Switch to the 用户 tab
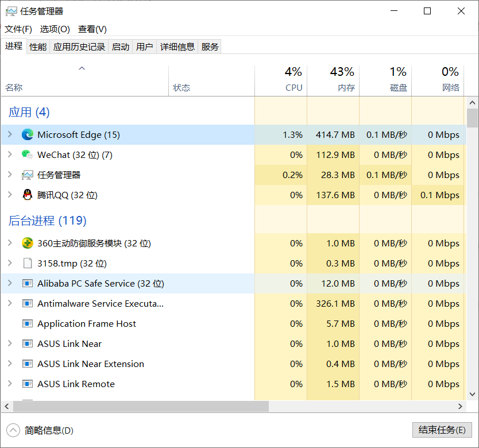479x448 pixels. tap(145, 47)
